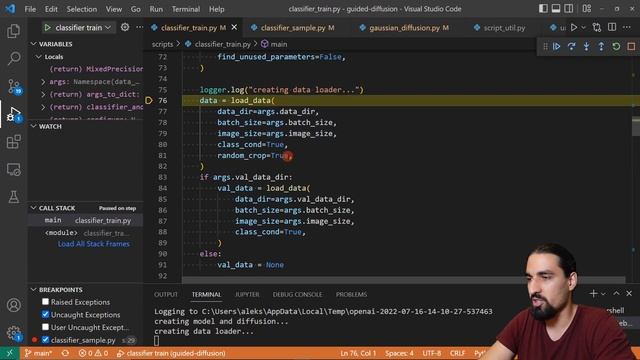Open the Search view in activity bar
The width and height of the screenshot is (640, 360).
pyautogui.click(x=13, y=58)
